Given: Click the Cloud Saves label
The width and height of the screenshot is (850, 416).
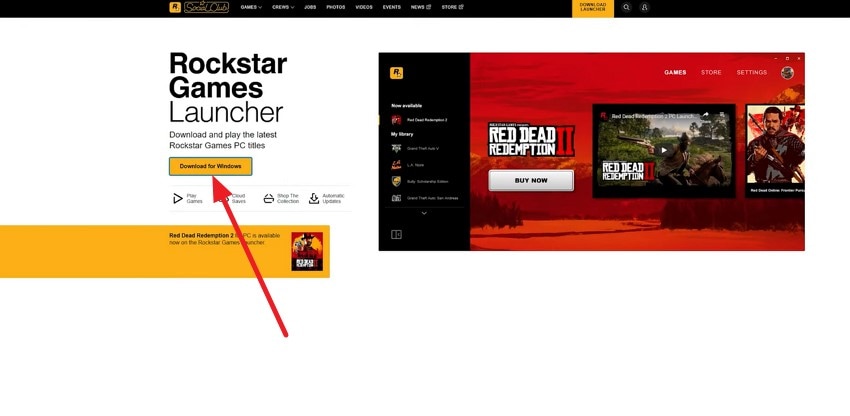Looking at the screenshot, I should point(239,199).
